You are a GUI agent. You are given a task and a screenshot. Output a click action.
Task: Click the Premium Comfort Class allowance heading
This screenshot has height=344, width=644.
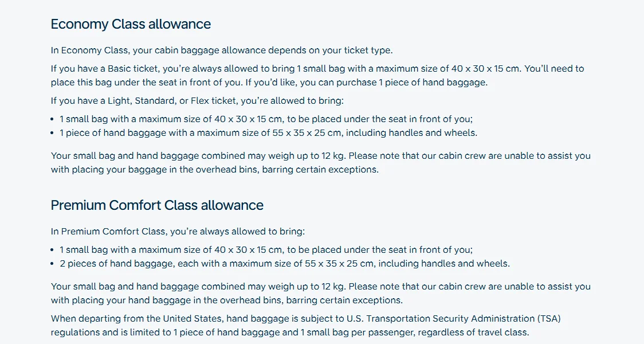[157, 205]
